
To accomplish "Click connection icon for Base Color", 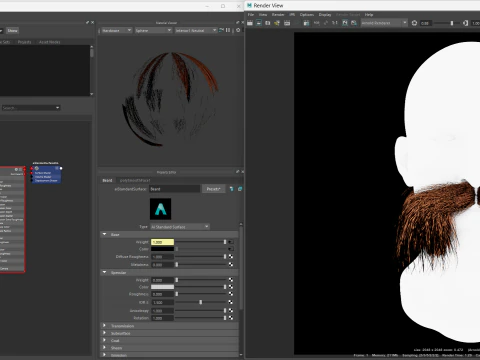I will coord(231,249).
